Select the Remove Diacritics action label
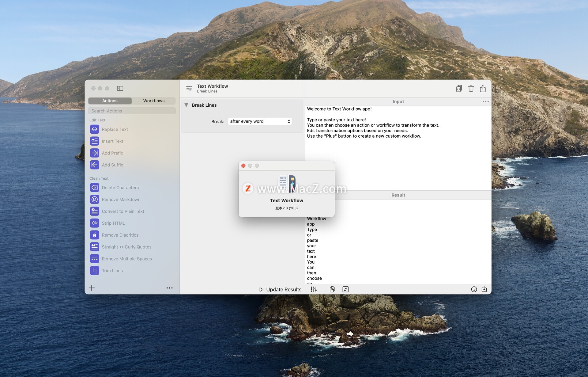 pos(120,235)
